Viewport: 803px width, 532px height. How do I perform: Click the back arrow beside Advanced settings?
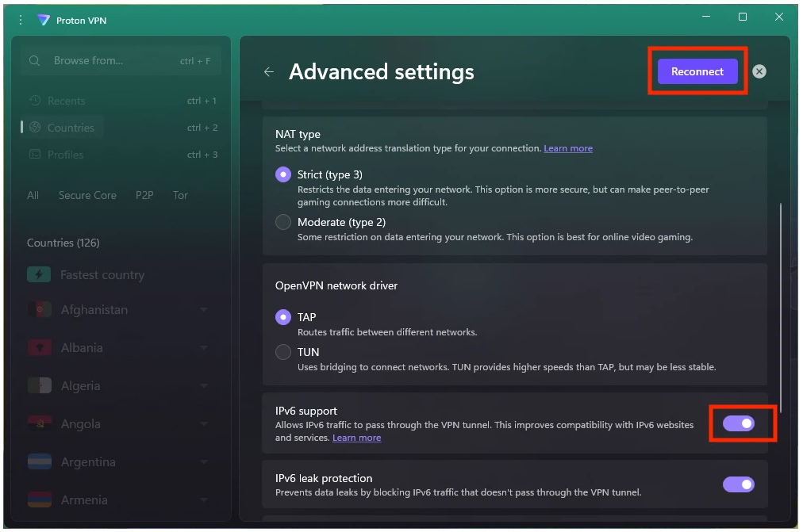tap(269, 72)
